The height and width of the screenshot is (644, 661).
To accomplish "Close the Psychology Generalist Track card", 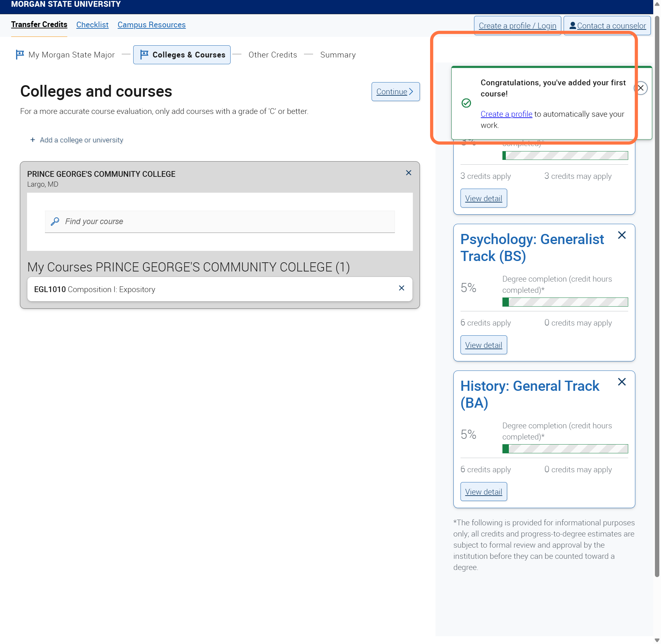I will [621, 235].
